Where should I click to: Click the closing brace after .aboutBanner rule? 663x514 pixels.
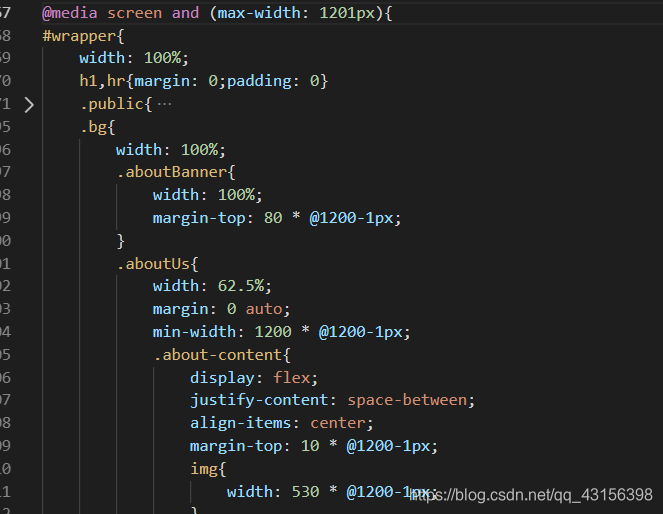[121, 241]
